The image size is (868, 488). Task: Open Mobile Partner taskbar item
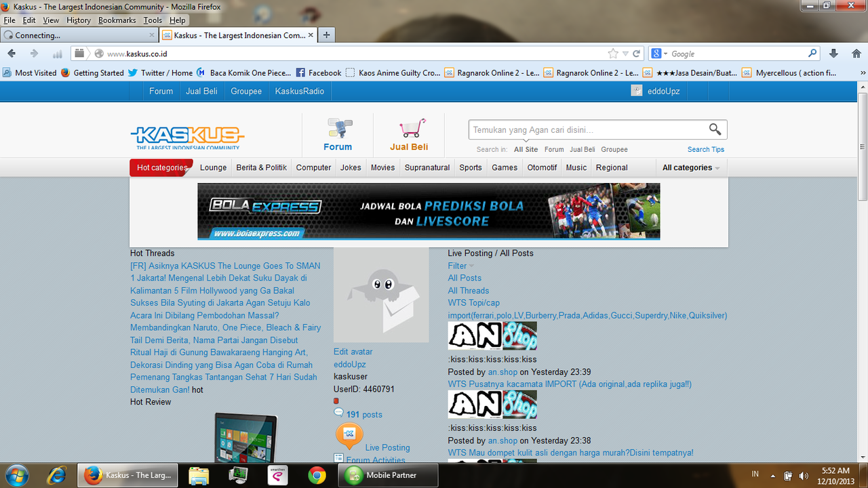point(388,475)
